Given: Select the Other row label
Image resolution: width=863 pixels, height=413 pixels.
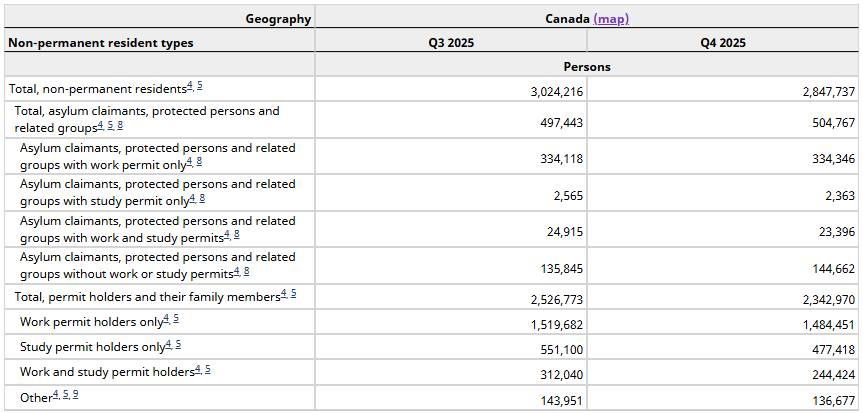Looking at the screenshot, I should click(36, 397).
